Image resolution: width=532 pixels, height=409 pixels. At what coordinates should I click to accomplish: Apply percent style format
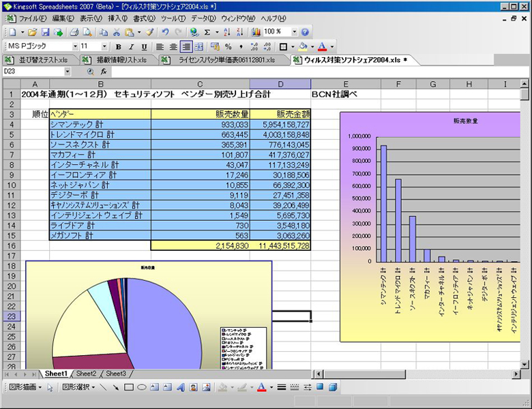coord(228,46)
